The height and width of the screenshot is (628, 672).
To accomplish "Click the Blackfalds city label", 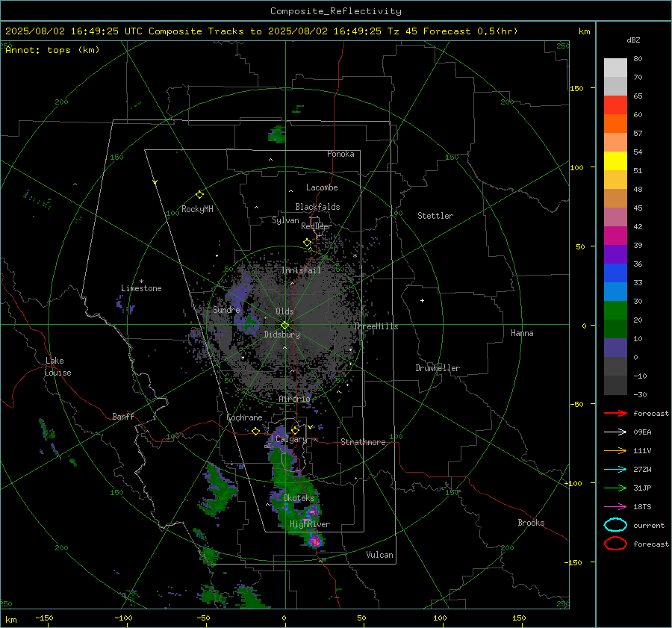I will click(317, 207).
